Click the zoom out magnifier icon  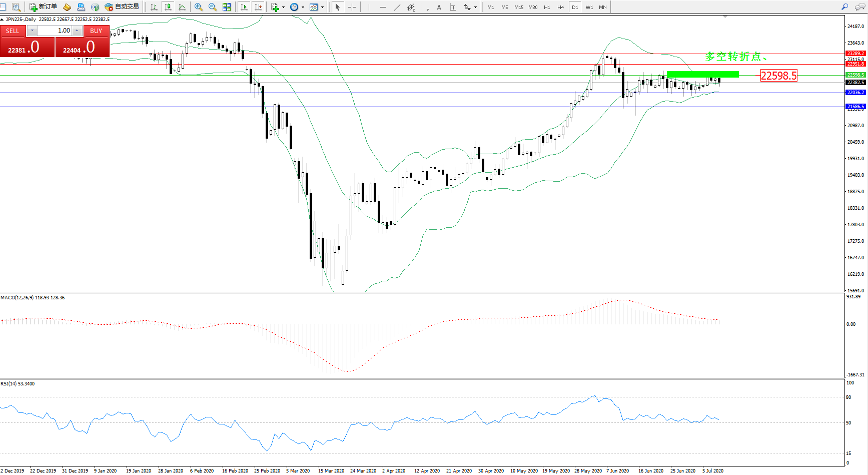tap(213, 7)
